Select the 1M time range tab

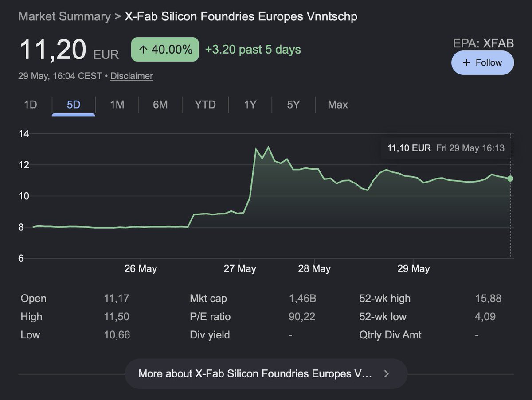click(x=117, y=105)
